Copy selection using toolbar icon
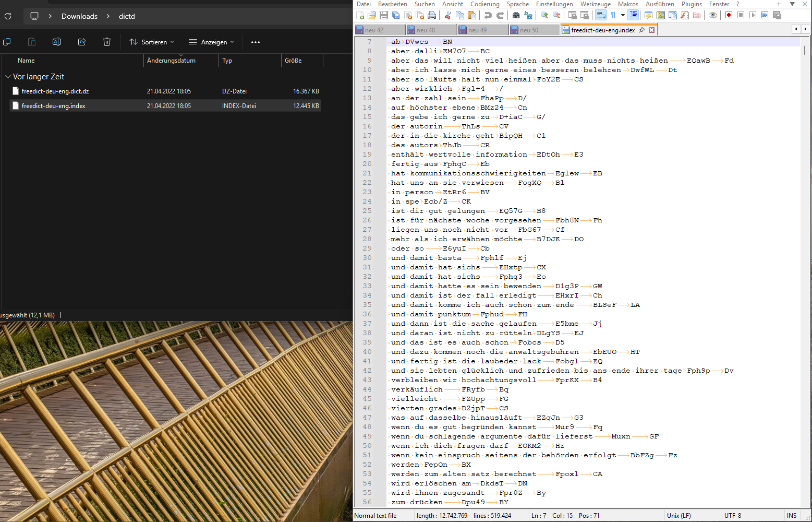This screenshot has width=812, height=522. pos(460,15)
